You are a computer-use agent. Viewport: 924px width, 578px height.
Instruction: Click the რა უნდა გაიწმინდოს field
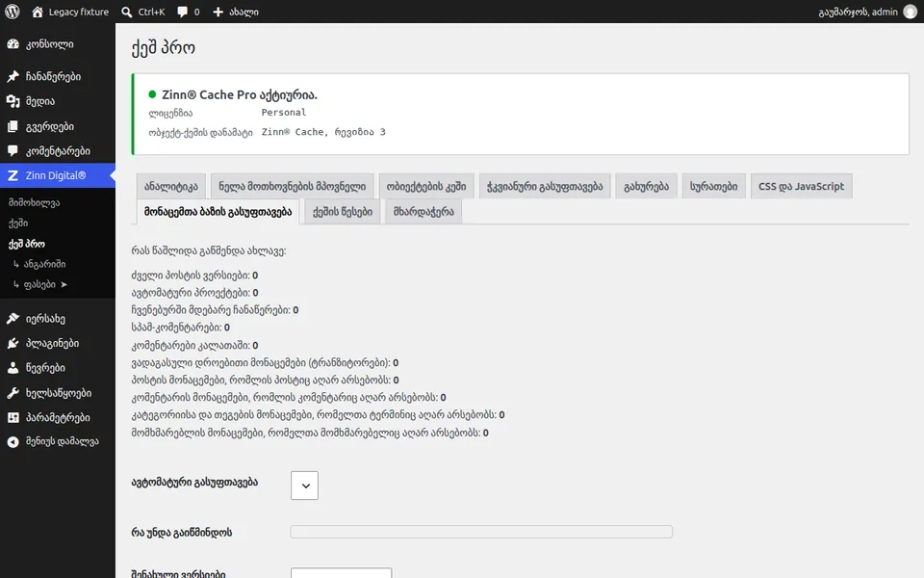[x=481, y=532]
